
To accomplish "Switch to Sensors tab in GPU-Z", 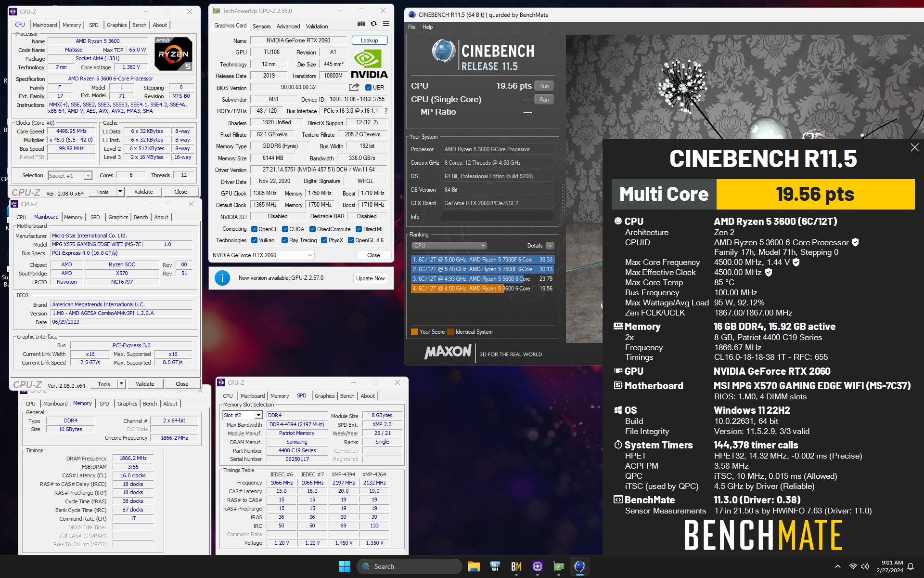I will [x=262, y=26].
